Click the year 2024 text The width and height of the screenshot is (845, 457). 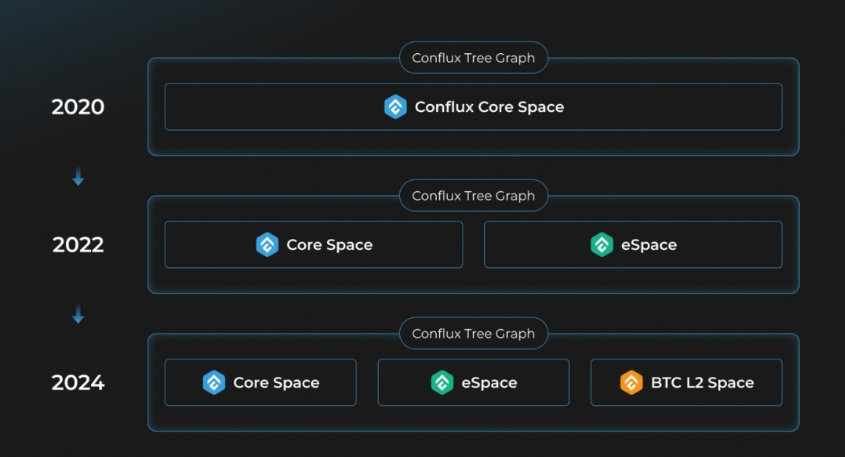(x=78, y=383)
